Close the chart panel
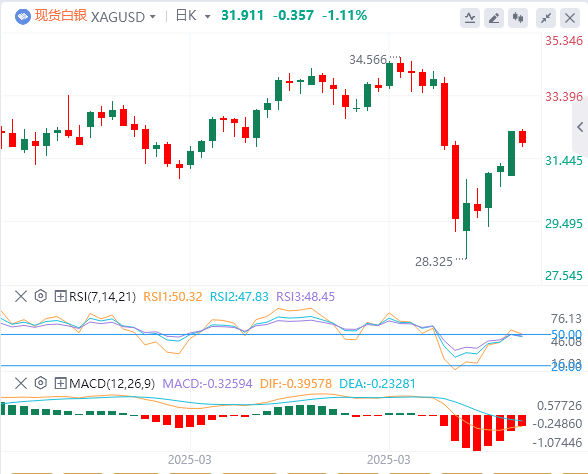588x474 pixels. point(570,18)
